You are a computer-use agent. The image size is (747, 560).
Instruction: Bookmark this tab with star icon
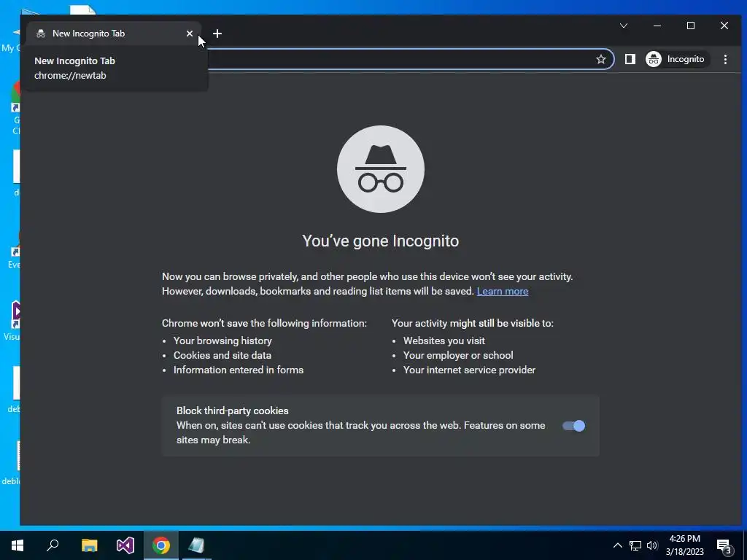coord(601,59)
